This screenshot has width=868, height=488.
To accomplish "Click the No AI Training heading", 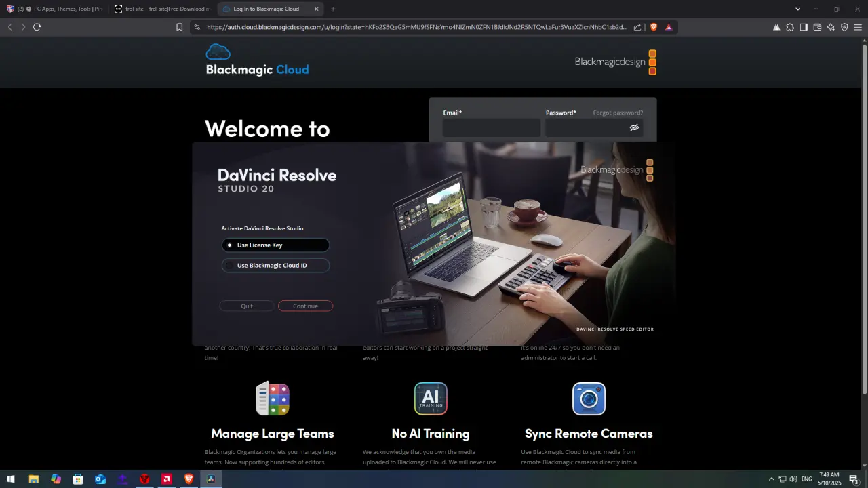I will (431, 434).
